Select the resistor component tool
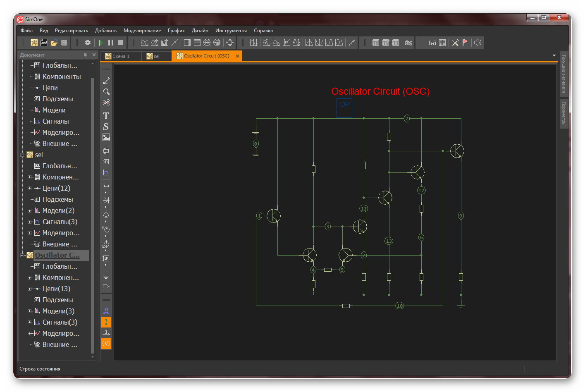 point(106,186)
